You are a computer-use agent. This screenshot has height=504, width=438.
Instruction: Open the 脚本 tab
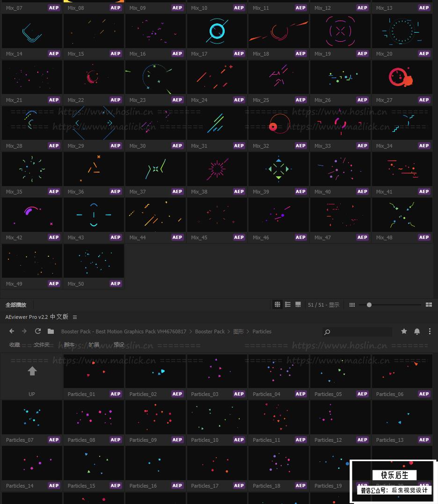click(x=69, y=345)
